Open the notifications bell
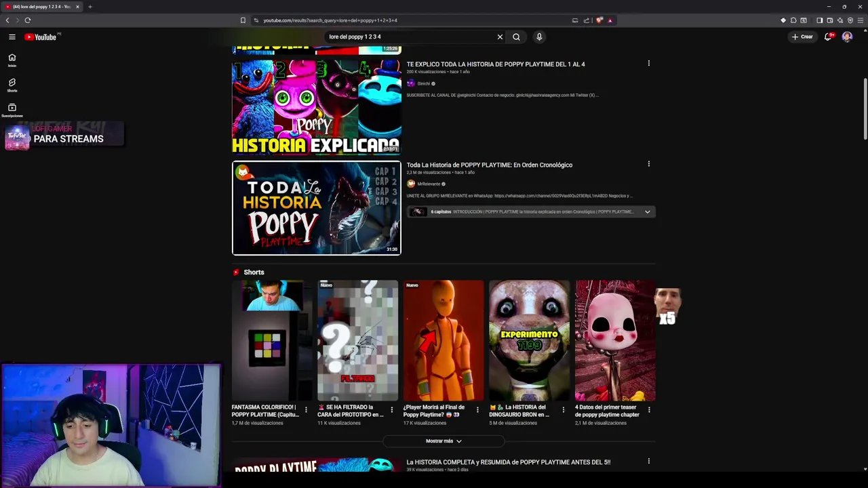The height and width of the screenshot is (488, 868). click(828, 37)
